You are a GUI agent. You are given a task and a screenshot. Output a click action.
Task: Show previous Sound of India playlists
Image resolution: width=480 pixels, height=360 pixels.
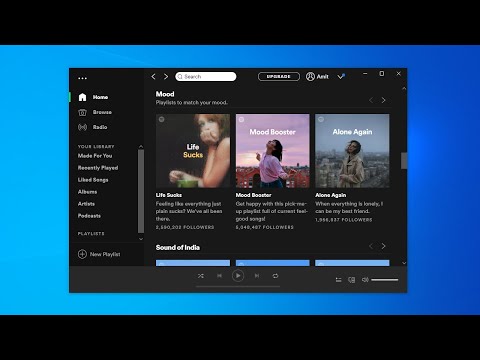click(x=371, y=246)
